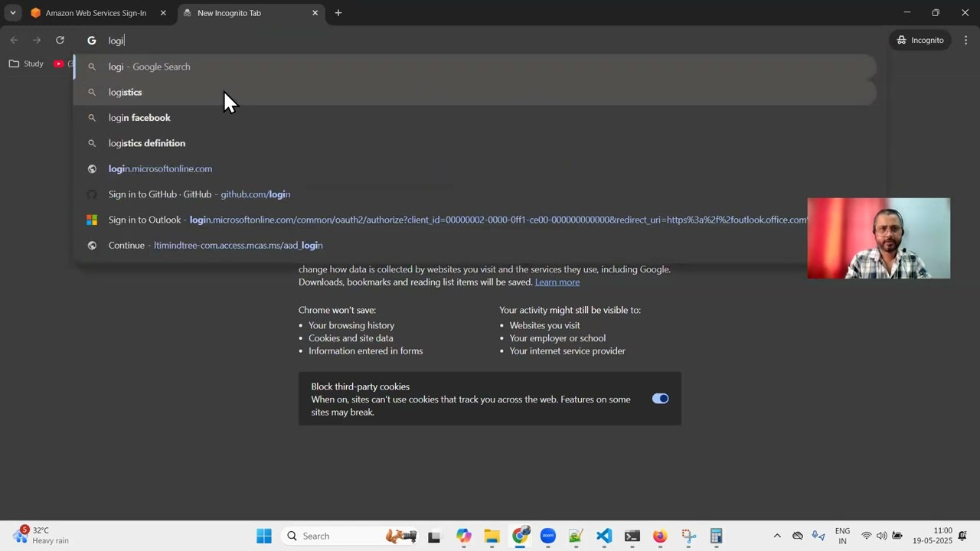
Task: Click the cloud sync tray icon
Action: 798,536
